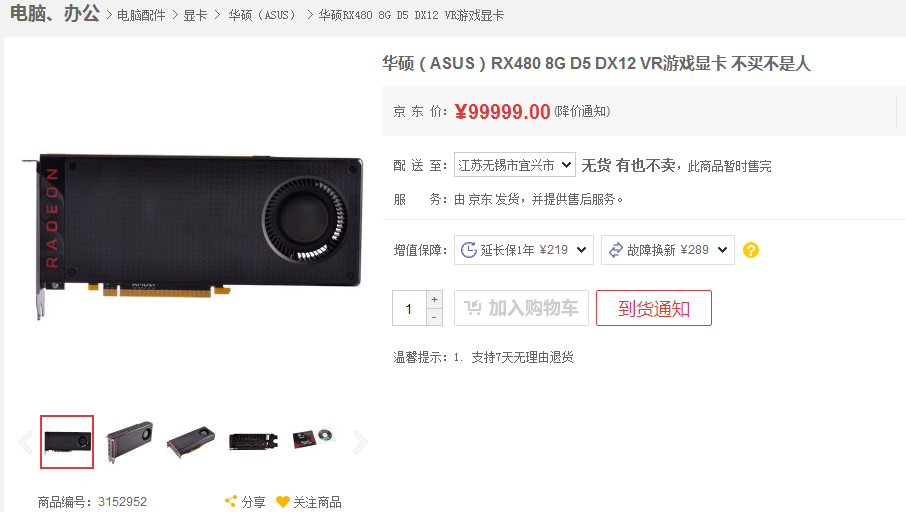
Task: Open the delivery region dropdown 江苏无锡市宜兴市
Action: point(515,165)
